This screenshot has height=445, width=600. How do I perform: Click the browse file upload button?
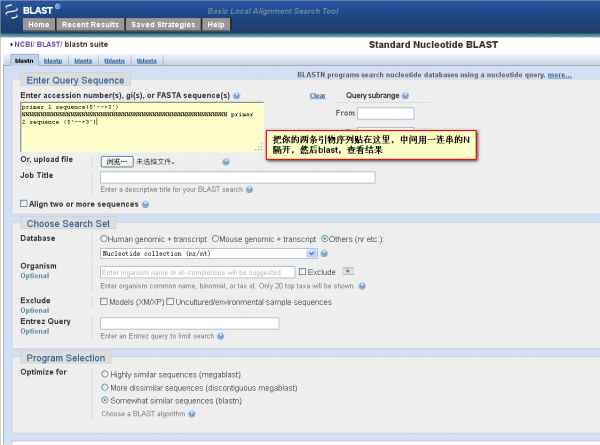(x=117, y=162)
